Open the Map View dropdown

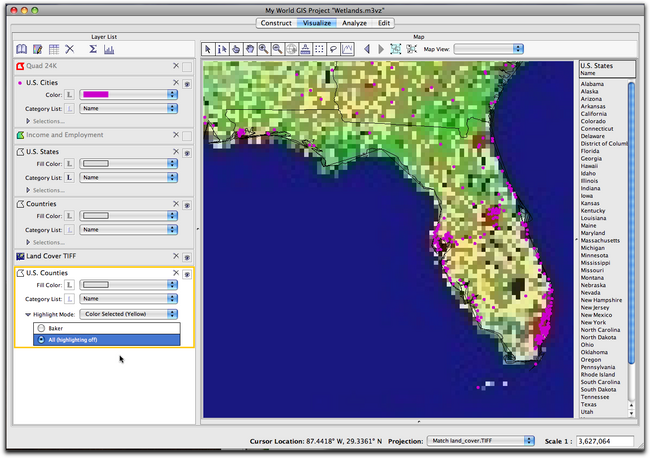[x=488, y=48]
